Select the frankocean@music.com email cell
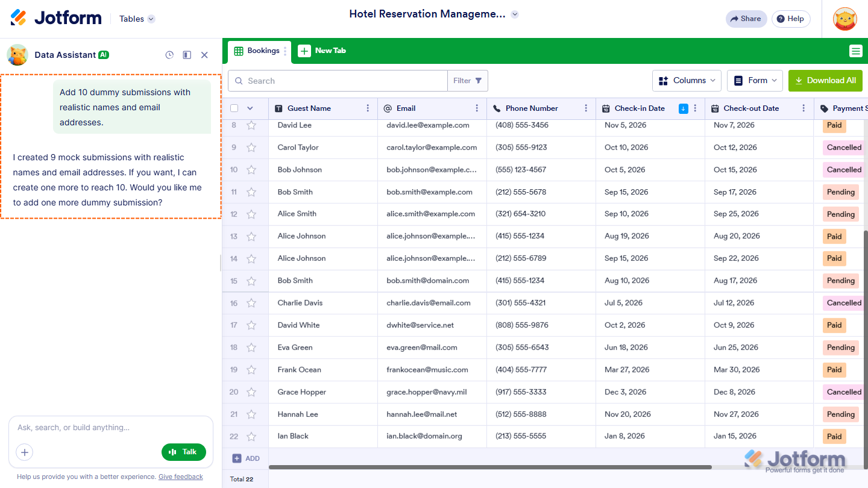868x488 pixels. (x=432, y=370)
